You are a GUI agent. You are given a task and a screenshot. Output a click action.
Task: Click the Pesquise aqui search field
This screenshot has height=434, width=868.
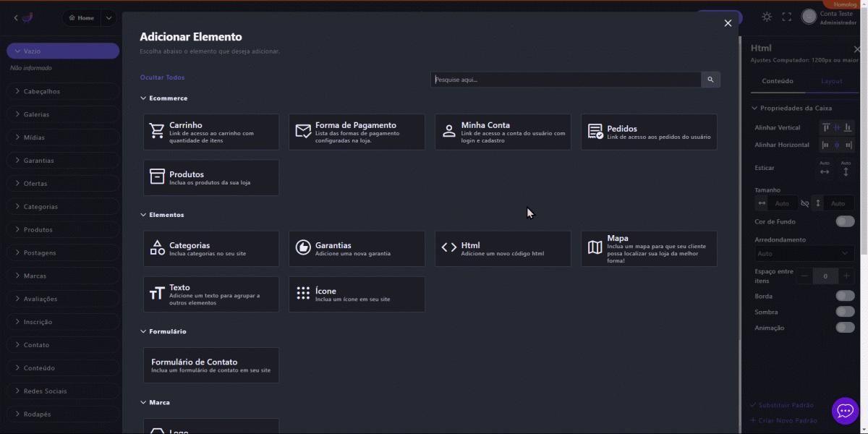coord(565,80)
